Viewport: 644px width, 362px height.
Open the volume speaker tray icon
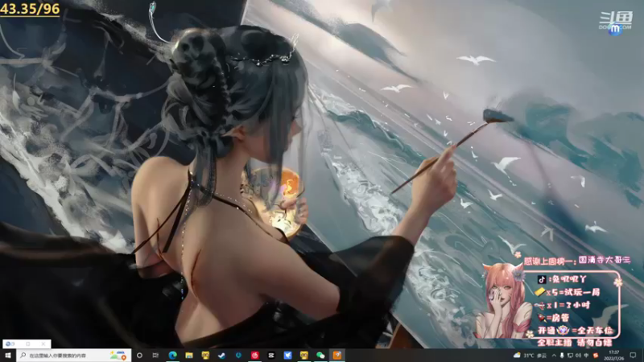tap(578, 356)
